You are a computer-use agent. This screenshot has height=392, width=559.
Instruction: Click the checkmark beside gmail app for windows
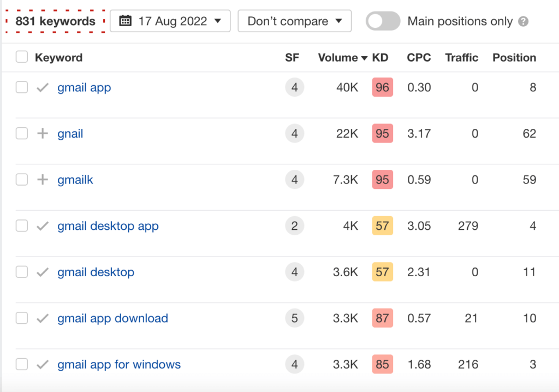tap(43, 364)
